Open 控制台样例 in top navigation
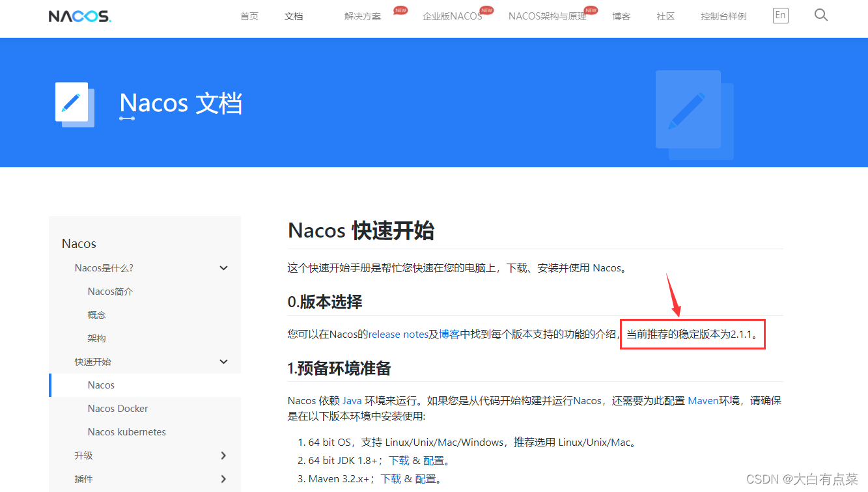The height and width of the screenshot is (492, 868). 723,16
